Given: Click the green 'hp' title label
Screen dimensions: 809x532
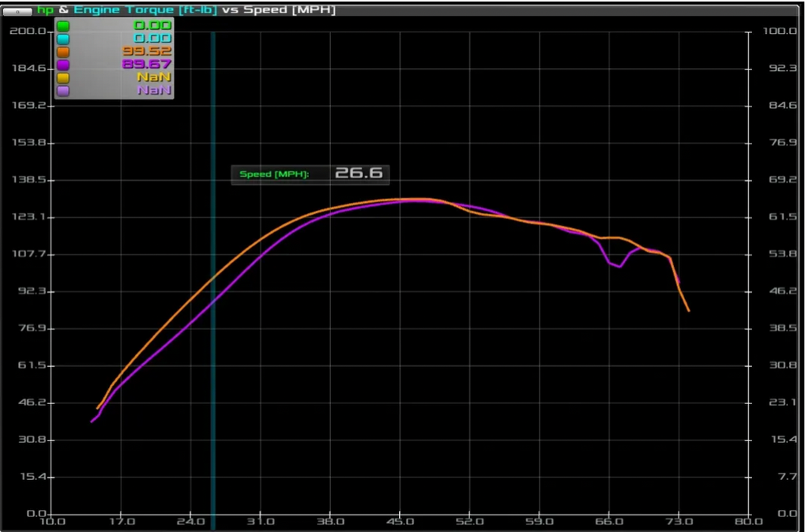Looking at the screenshot, I should 45,9.
